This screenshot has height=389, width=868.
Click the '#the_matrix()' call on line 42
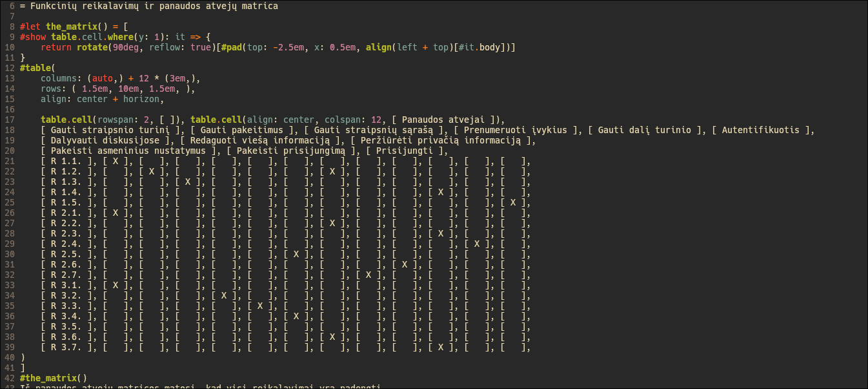54,378
